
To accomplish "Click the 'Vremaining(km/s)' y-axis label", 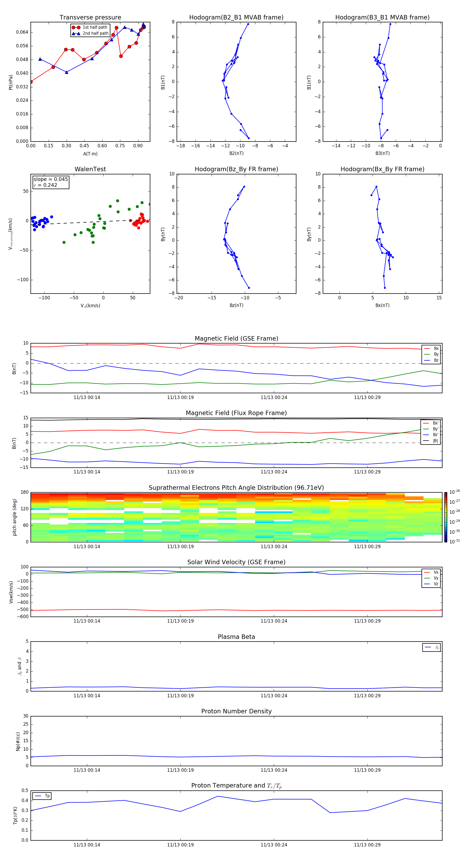I will (11, 234).
